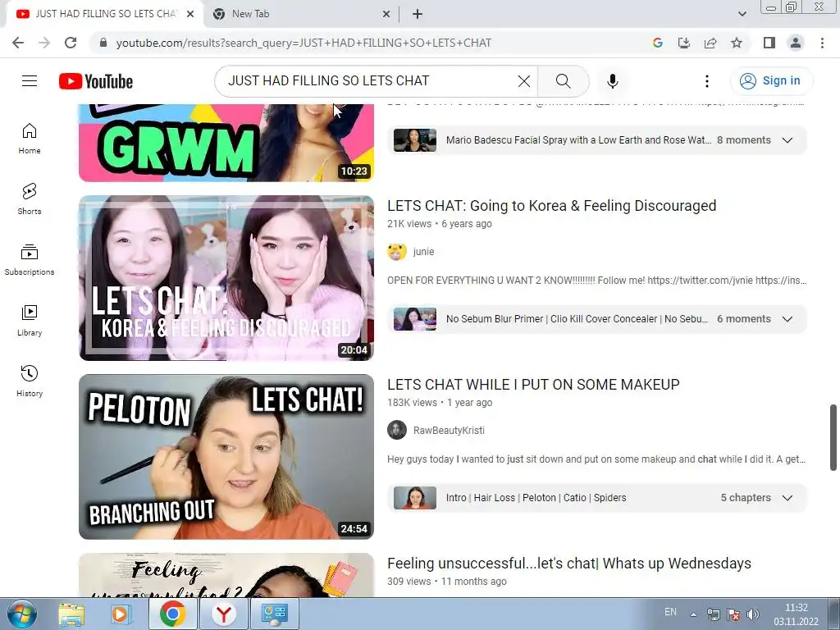Open LETS CHAT: Going to Korea video title

[x=552, y=206]
